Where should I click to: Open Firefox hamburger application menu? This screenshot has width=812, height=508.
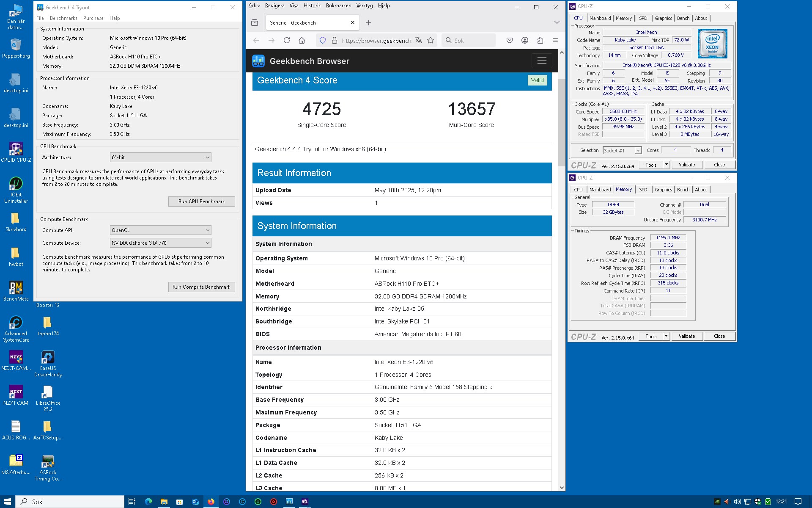pos(555,40)
